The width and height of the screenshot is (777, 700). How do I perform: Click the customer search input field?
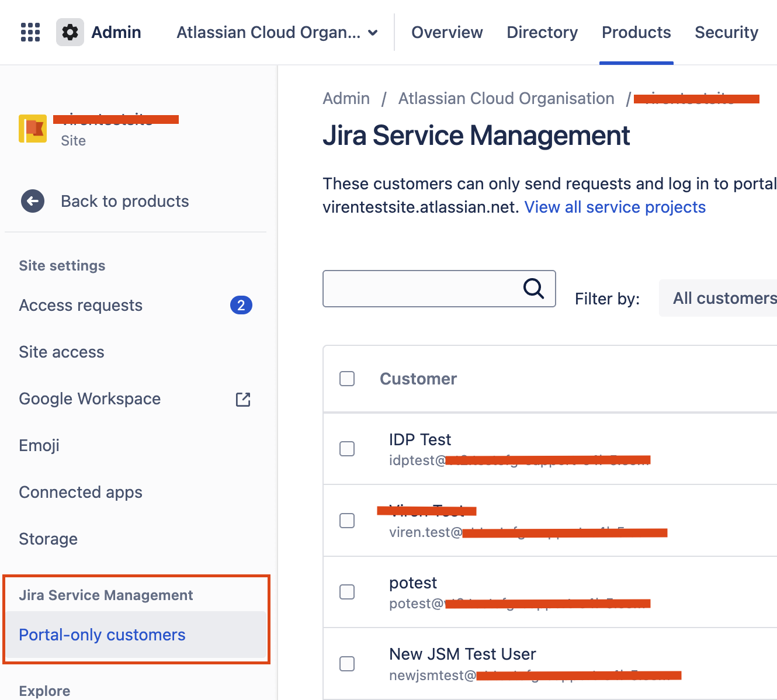point(439,289)
